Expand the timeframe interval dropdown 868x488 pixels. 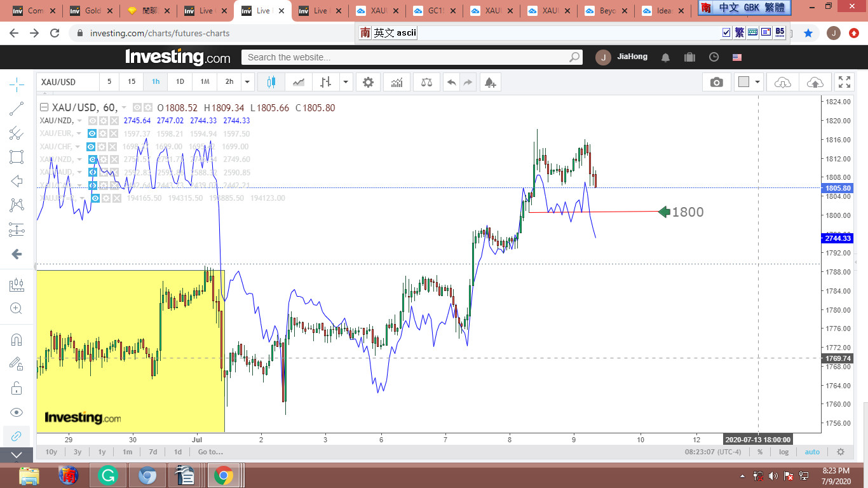(248, 82)
